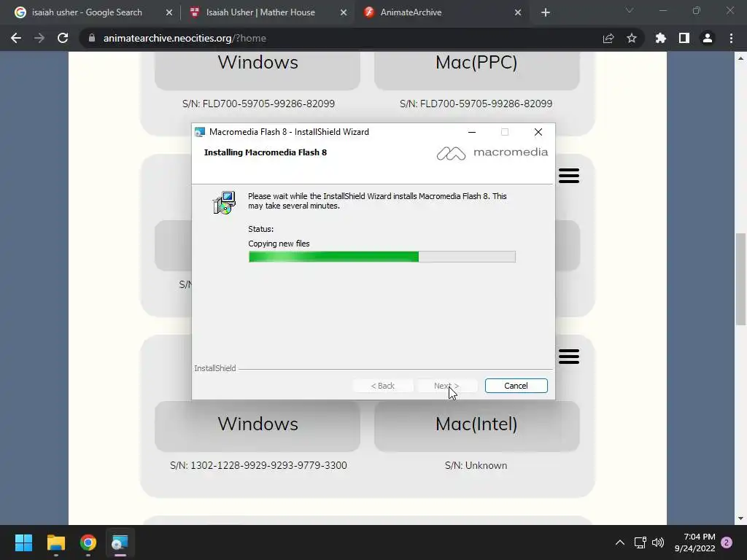The width and height of the screenshot is (747, 560).
Task: Click scrollbar up arrow
Action: 740,58
